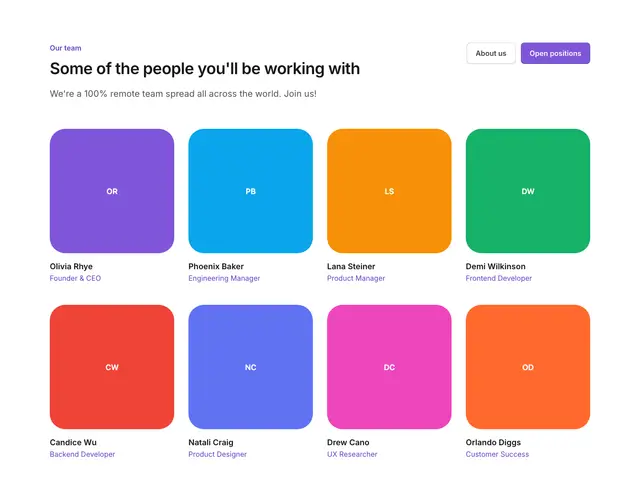Screen dimensions: 640x502
Task: Click the Our team label
Action: coord(65,48)
